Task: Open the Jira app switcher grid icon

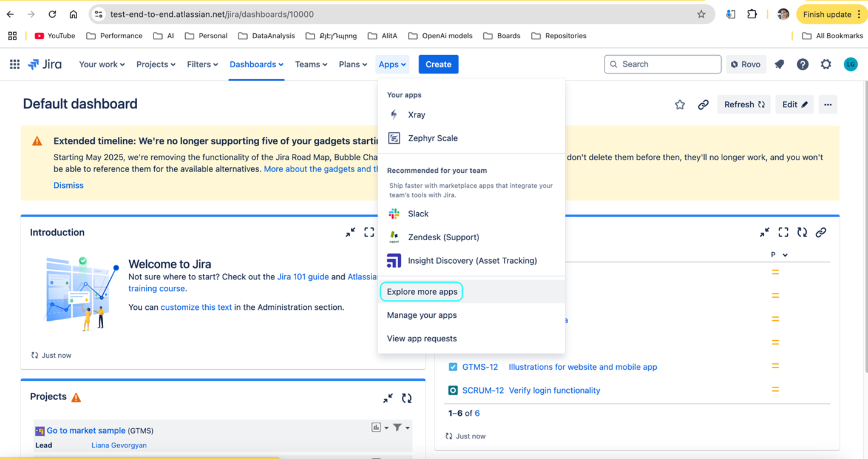Action: 15,64
